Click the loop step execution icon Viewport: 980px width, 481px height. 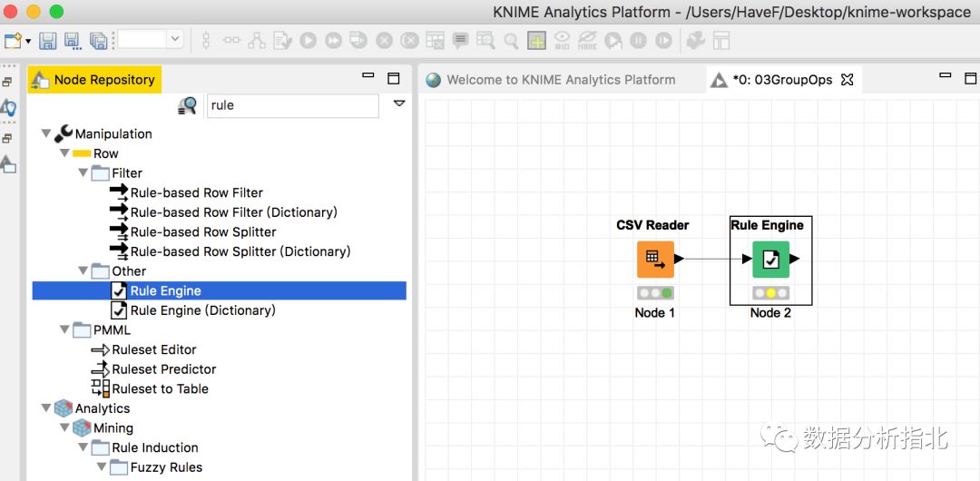click(x=613, y=41)
